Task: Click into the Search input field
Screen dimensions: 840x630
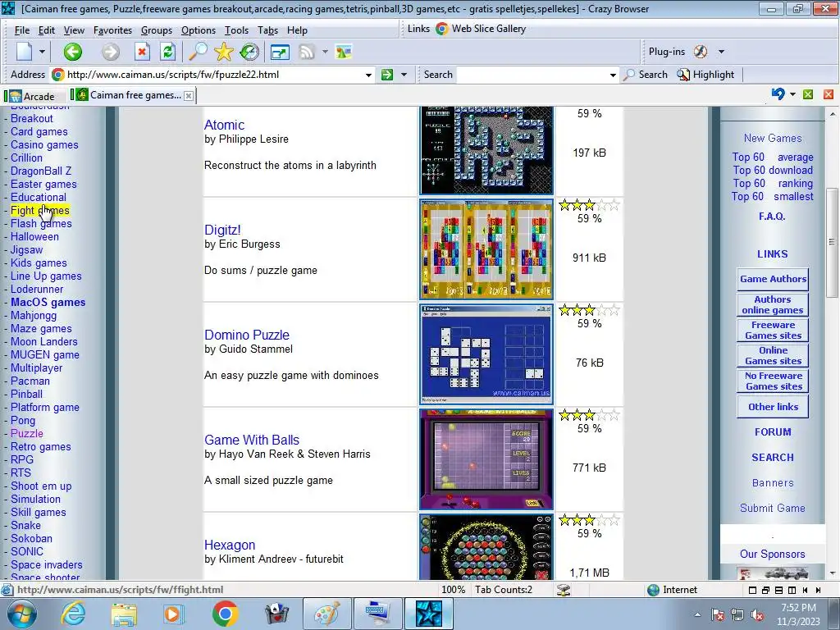Action: tap(532, 75)
